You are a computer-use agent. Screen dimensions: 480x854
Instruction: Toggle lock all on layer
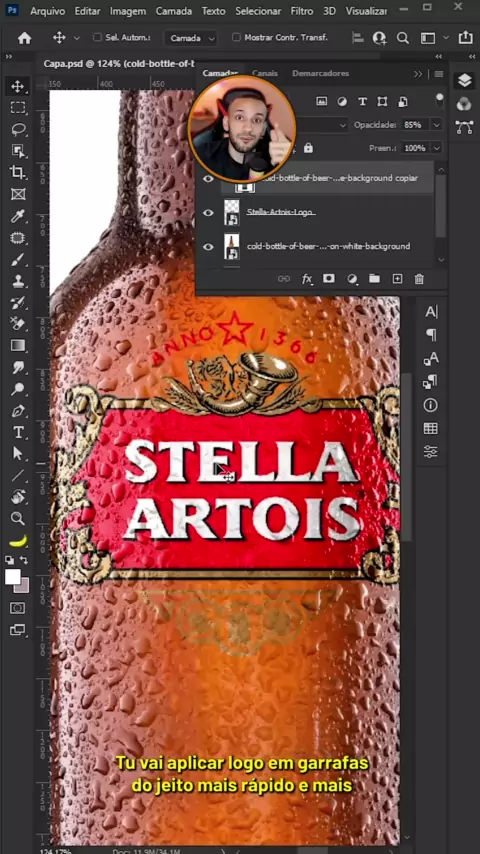pos(308,148)
